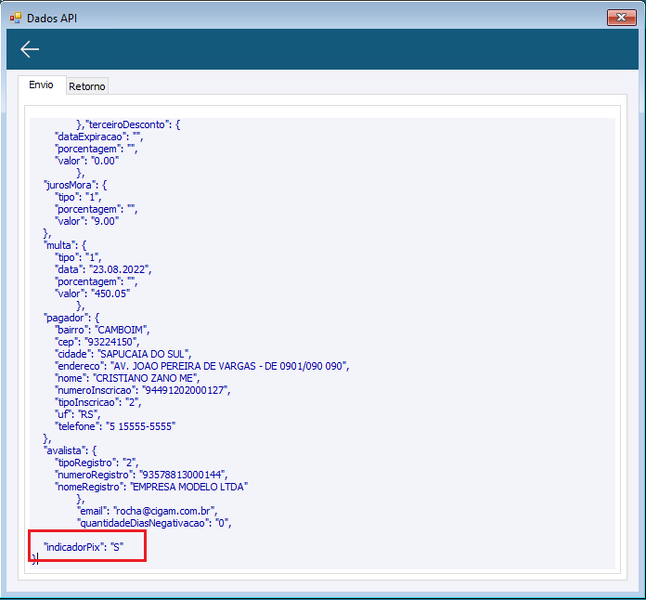
Task: Click the "bairro": "CAMBOIM" line
Action: (x=102, y=330)
